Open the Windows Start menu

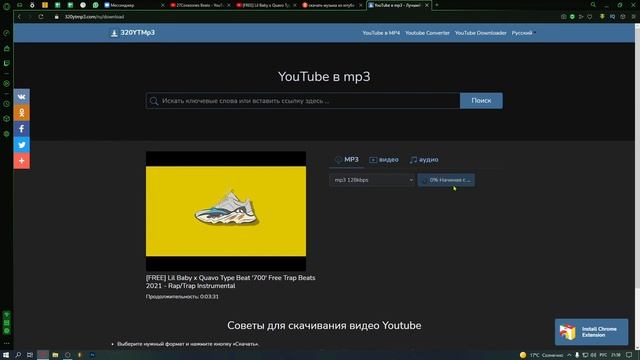click(6, 355)
